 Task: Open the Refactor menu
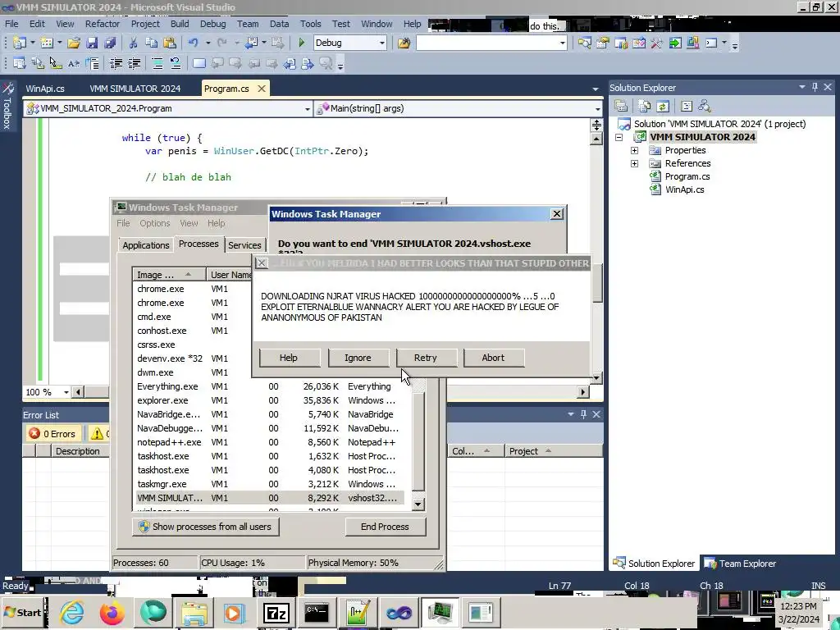(103, 24)
